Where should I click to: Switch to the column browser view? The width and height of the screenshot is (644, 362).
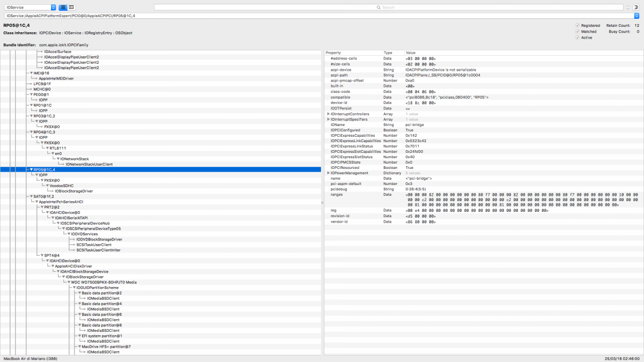coord(71,8)
